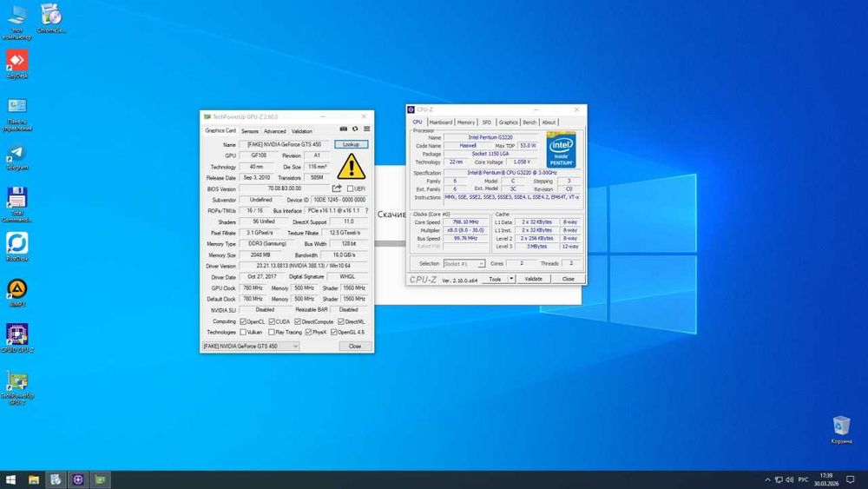Open the TechPowerUp GPU-Z desktop shortcut
The width and height of the screenshot is (868, 489).
(x=16, y=387)
